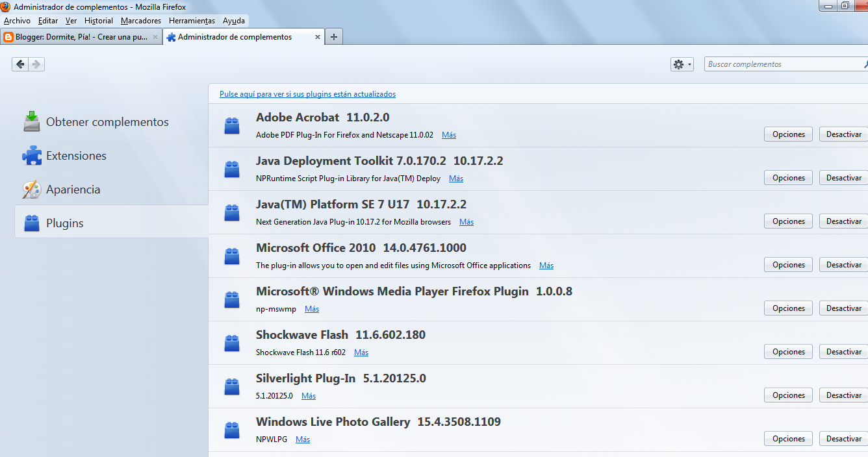Select Apariencia in sidebar

pos(111,189)
